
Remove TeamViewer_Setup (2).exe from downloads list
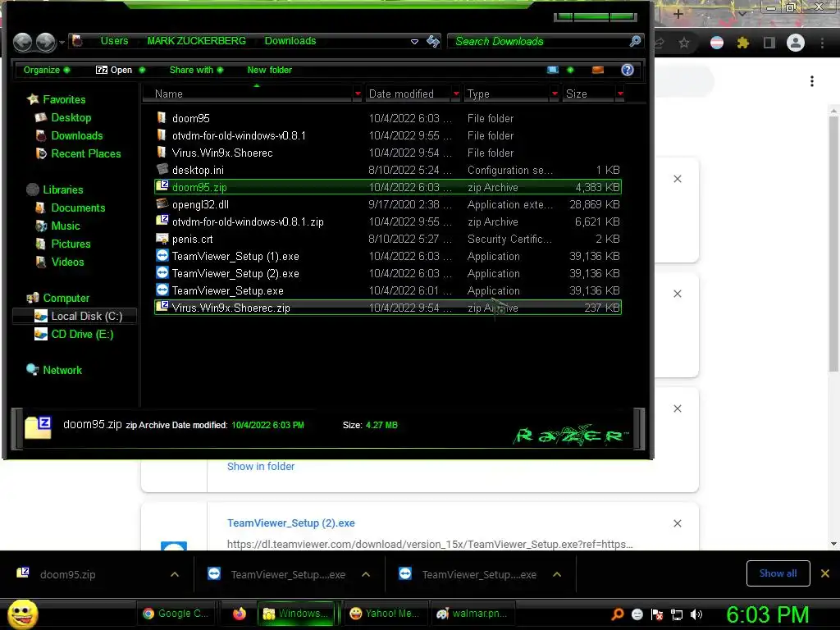pyautogui.click(x=677, y=523)
